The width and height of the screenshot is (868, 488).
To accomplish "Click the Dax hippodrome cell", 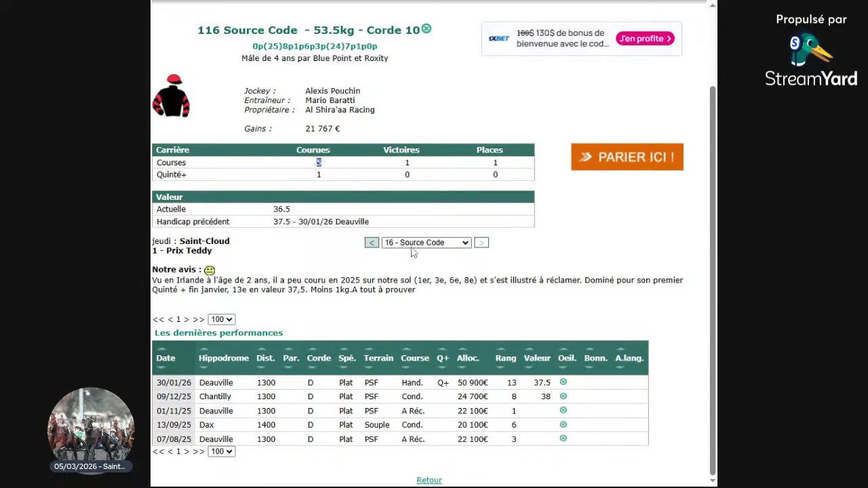I will coord(206,425).
